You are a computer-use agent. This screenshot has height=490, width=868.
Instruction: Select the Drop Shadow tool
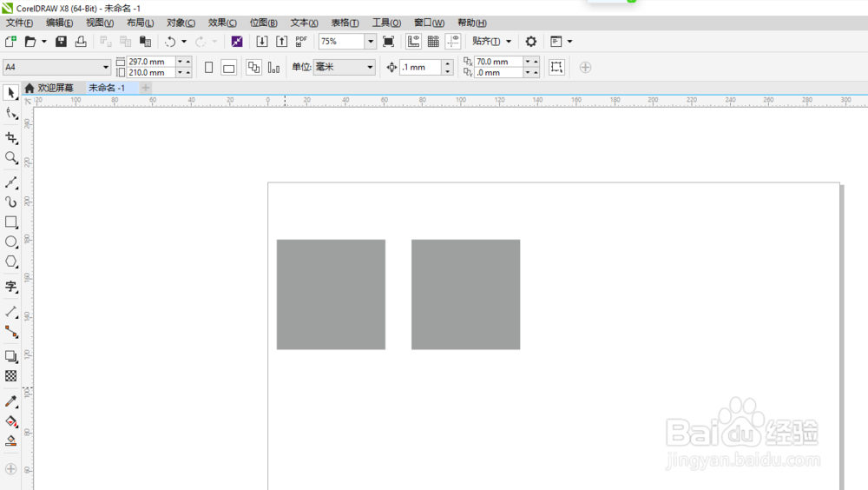pyautogui.click(x=10, y=356)
